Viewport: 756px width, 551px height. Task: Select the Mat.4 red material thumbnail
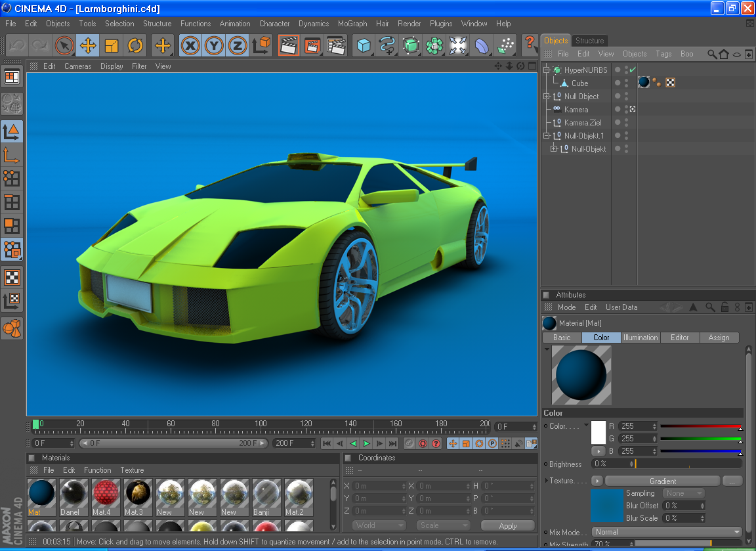(x=105, y=493)
